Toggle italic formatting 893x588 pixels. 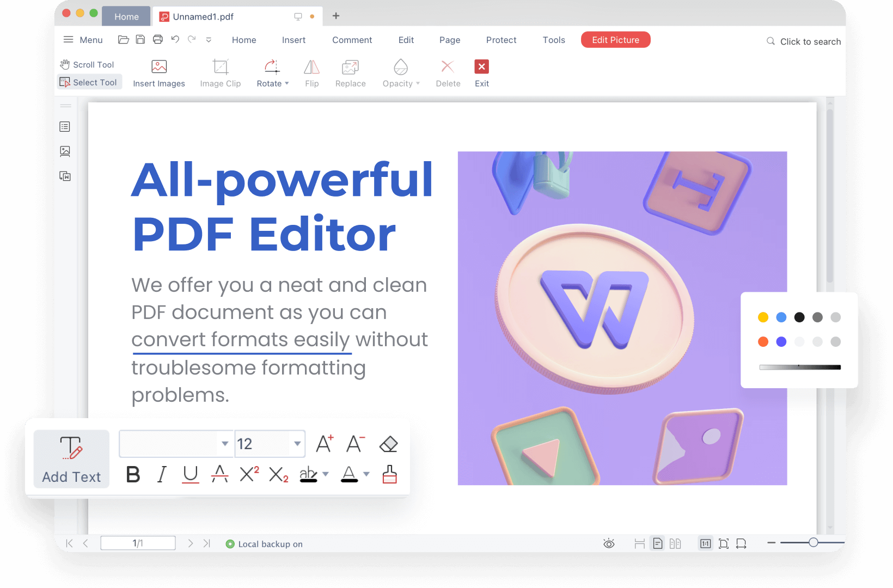162,474
